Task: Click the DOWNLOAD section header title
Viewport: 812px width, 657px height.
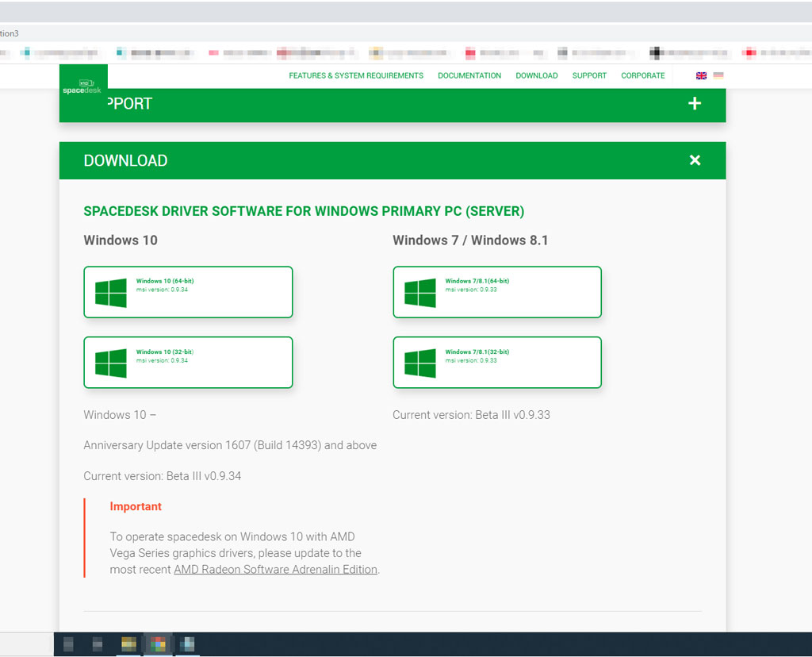Action: pyautogui.click(x=125, y=160)
